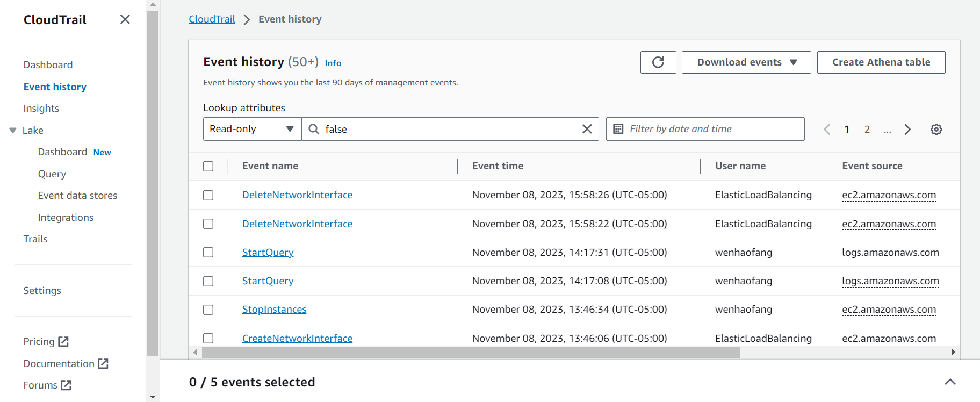Select the CreateNetworkInterface event checkbox

coord(208,338)
